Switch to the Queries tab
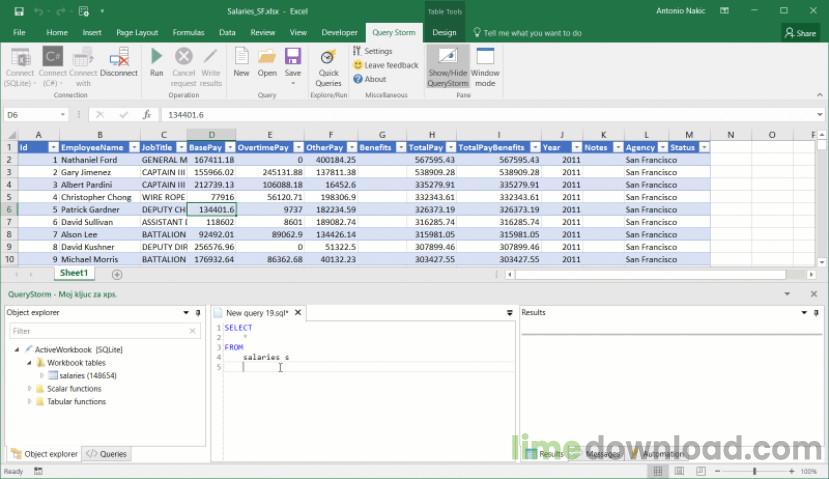 pos(107,454)
